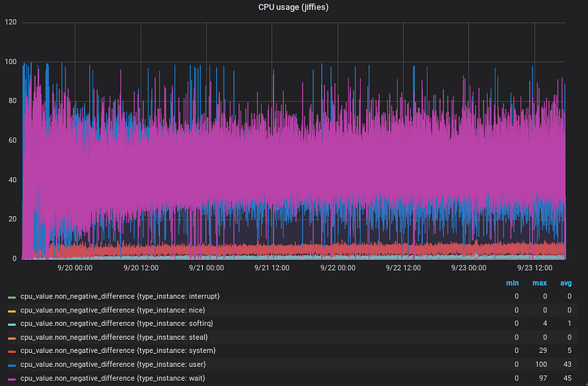Open color picker for yellow nice swatch
This screenshot has height=386, width=588.
[12, 311]
